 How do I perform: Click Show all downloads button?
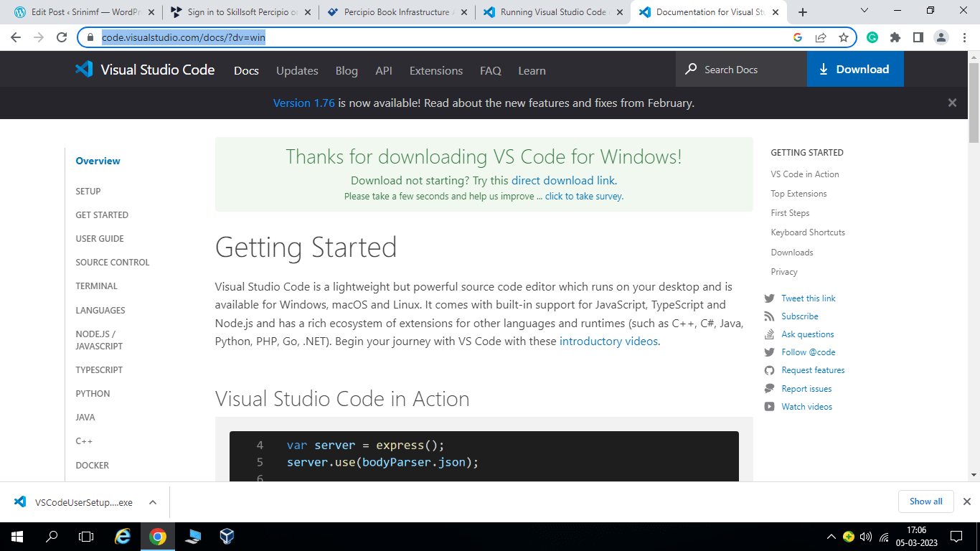925,501
